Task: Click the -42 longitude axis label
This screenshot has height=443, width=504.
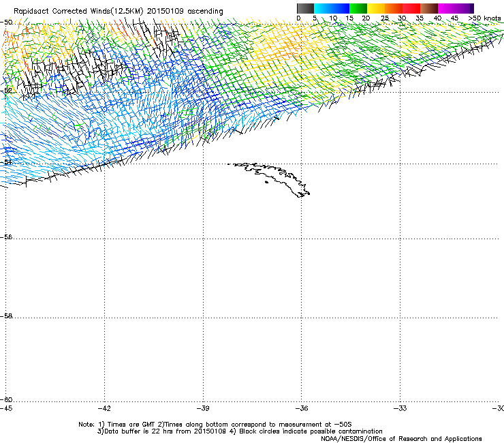Action: coord(104,408)
